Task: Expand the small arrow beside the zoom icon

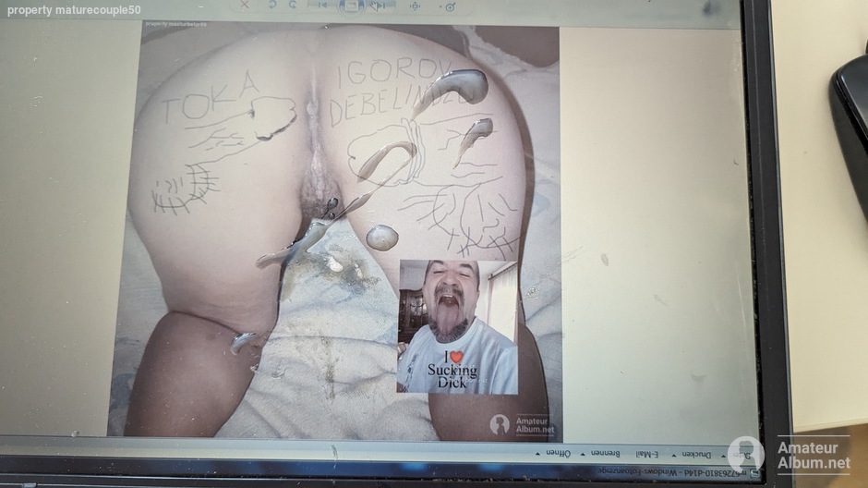Action: click(440, 6)
